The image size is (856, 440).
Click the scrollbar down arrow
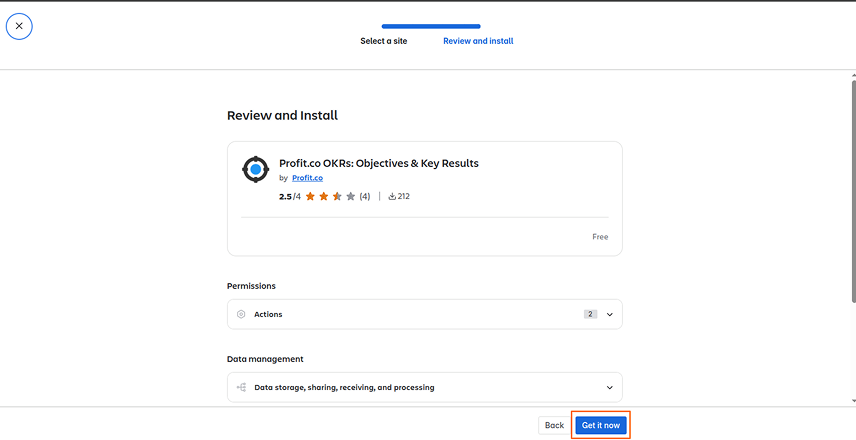click(x=853, y=401)
